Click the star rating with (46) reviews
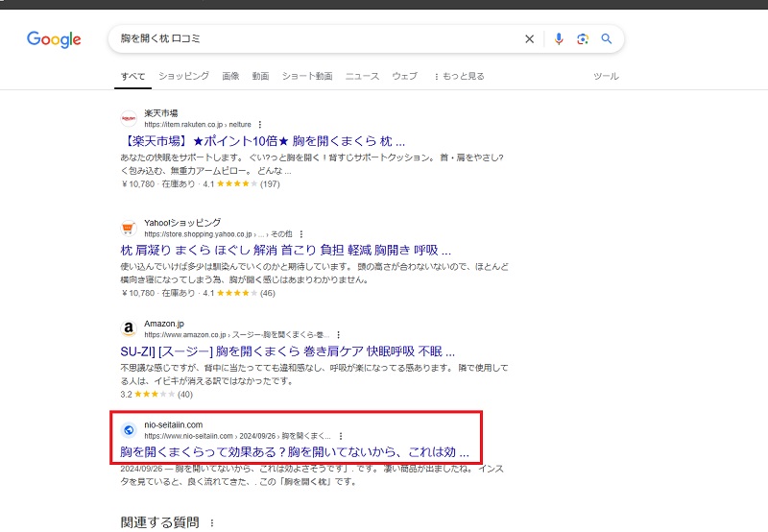 tap(239, 293)
